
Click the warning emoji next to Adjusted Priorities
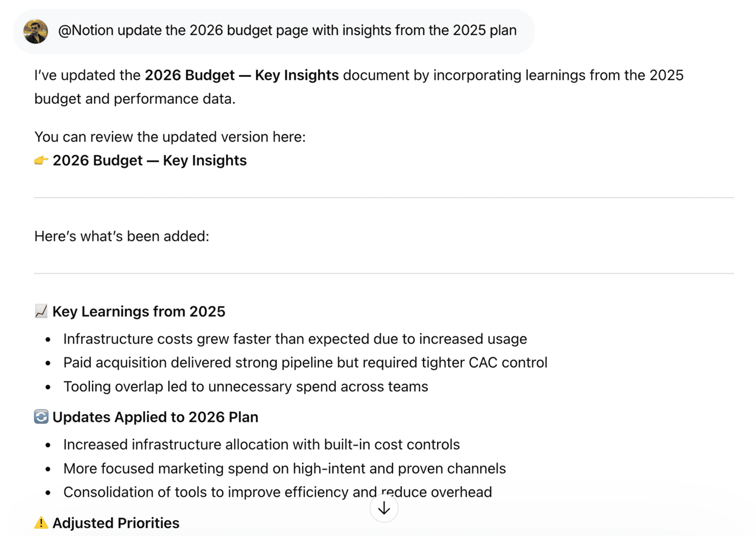pyautogui.click(x=41, y=523)
